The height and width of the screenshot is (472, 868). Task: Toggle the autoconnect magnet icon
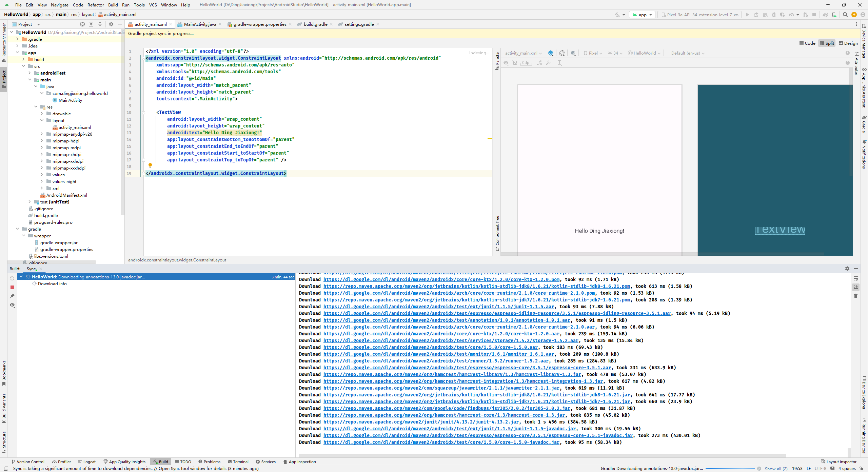[515, 63]
